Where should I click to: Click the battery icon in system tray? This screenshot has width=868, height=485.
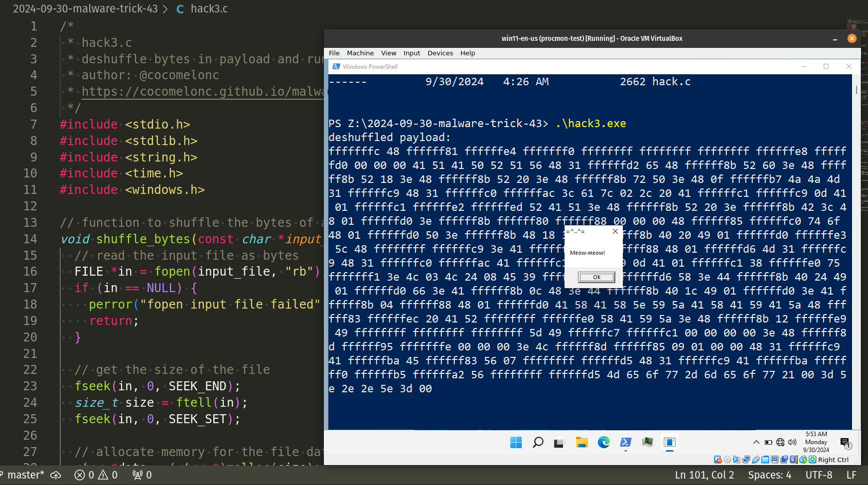(x=768, y=442)
